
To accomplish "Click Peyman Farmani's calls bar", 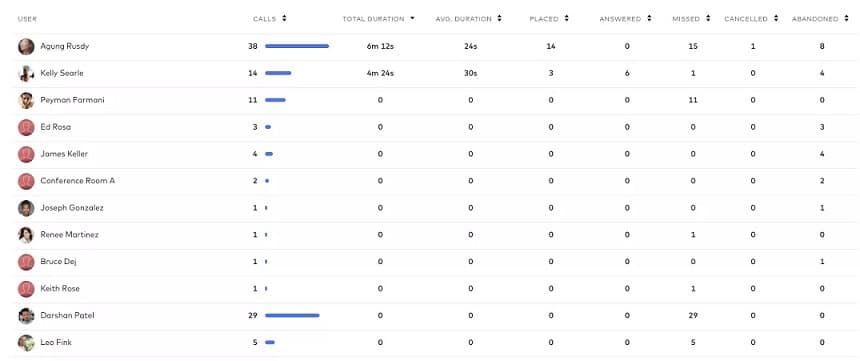I will tap(275, 100).
